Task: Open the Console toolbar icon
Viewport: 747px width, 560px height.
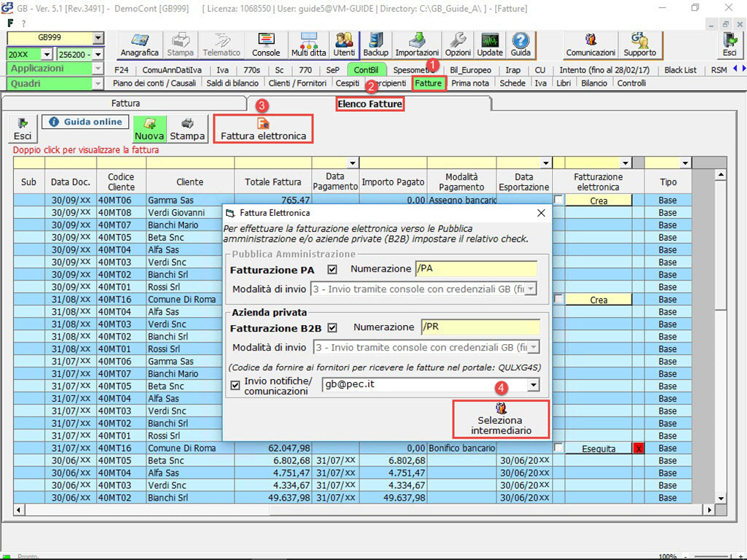Action: (266, 45)
